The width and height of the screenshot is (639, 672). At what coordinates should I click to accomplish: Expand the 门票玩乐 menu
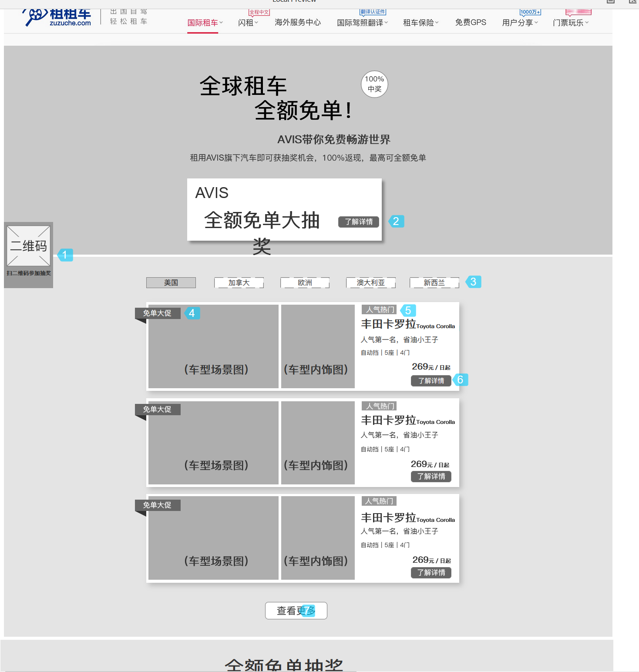571,23
